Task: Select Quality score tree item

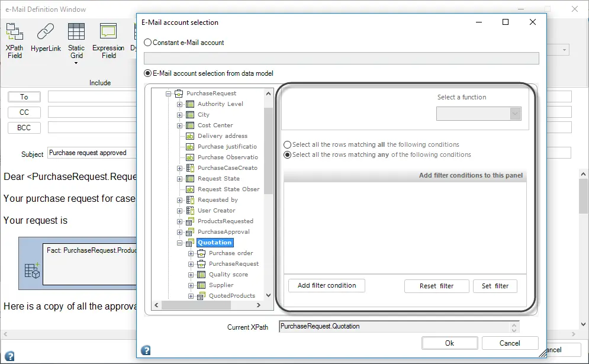Action: coord(228,275)
